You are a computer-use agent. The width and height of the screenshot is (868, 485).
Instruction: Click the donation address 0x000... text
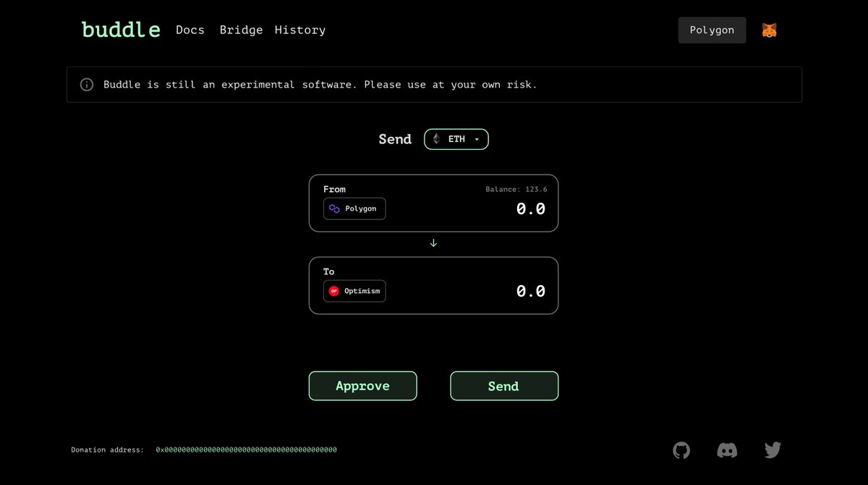247,450
